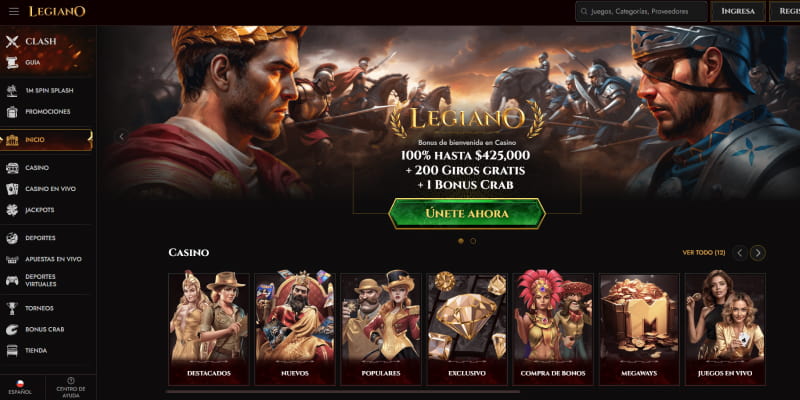
Task: Click the Clash crossed swords icon
Action: 12,41
